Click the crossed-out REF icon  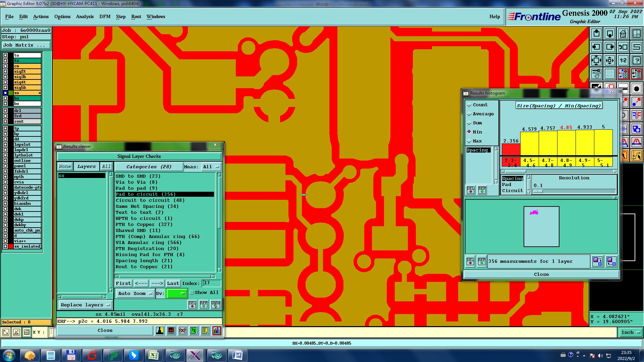point(182,330)
